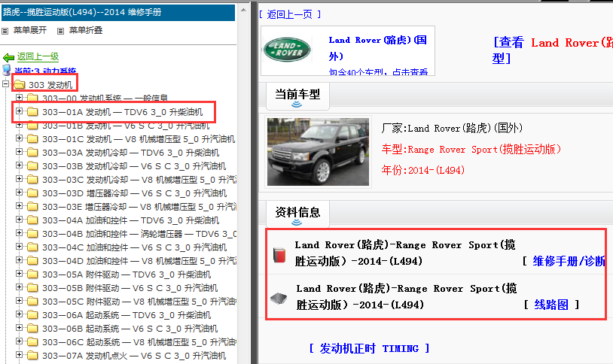Click the folder icon for 303-04C 加油和控件
Image resolution: width=613 pixels, height=364 pixels.
pos(32,247)
